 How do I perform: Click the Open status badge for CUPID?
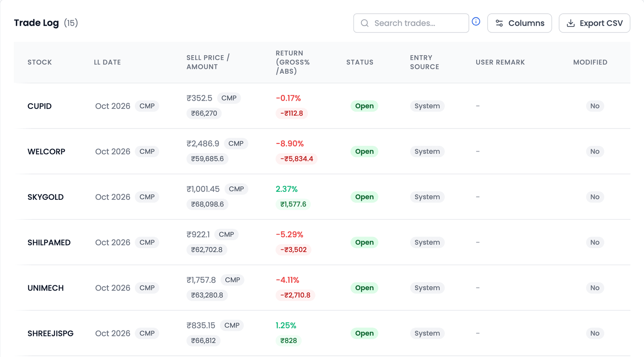pyautogui.click(x=364, y=106)
